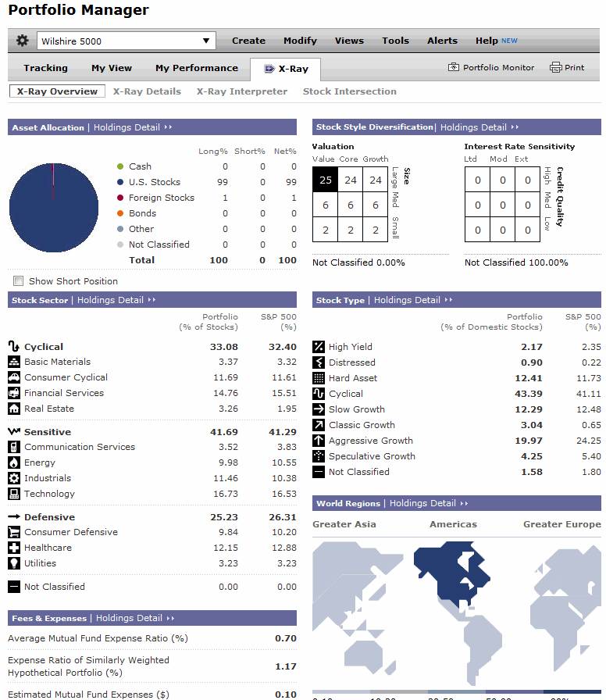Click the Technology sector icon

coord(14,494)
